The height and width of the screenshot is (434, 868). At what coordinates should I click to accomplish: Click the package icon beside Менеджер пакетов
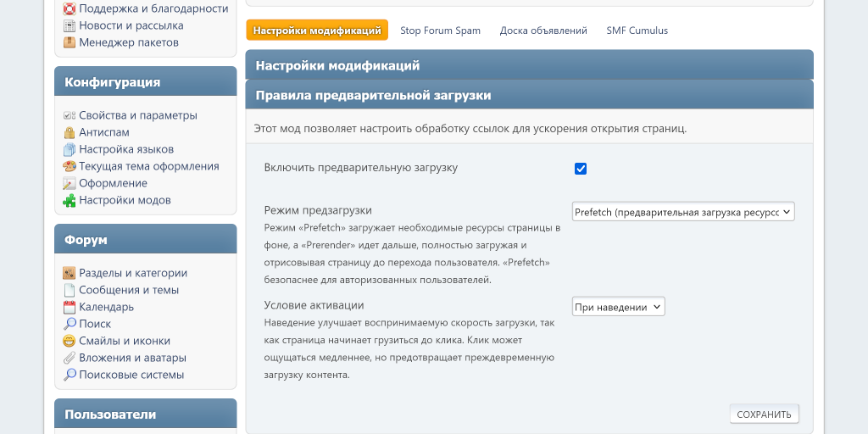(70, 42)
